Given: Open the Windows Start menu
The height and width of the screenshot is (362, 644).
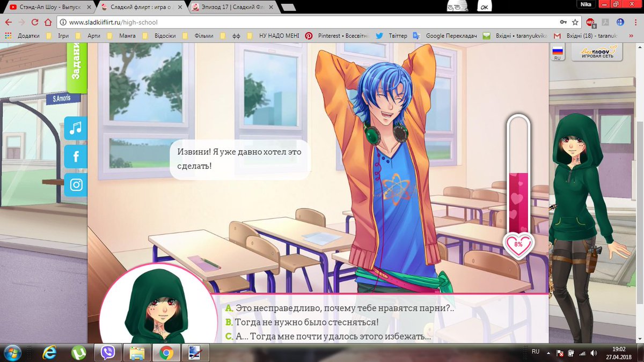Looking at the screenshot, I should 12,352.
